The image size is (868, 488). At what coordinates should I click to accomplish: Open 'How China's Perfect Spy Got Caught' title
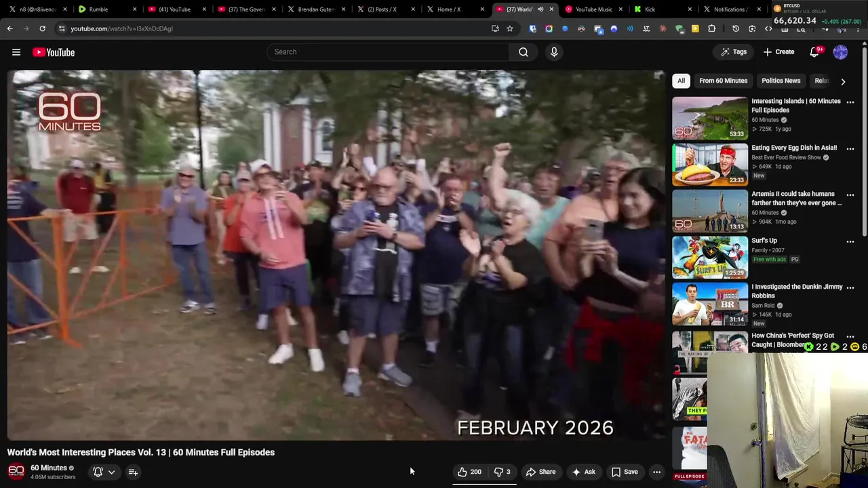793,340
